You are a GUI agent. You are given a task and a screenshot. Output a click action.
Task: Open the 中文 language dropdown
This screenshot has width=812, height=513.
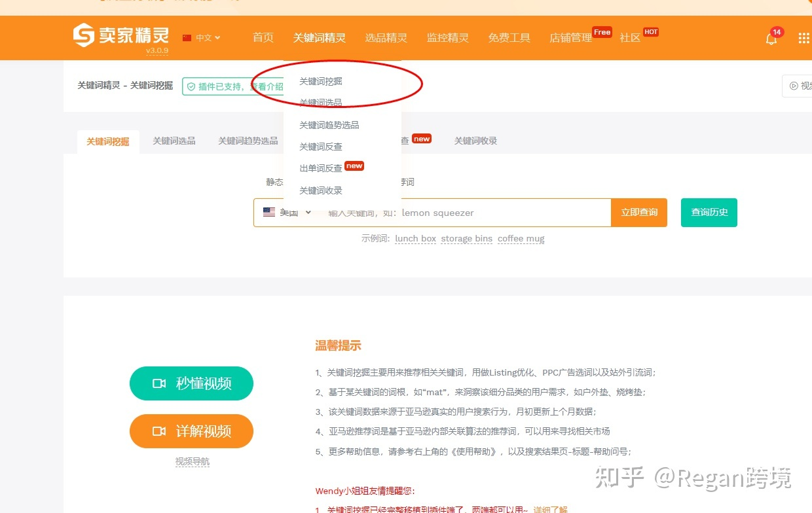204,37
